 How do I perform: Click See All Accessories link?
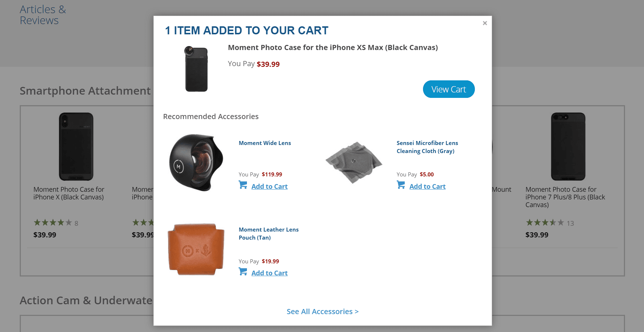coord(323,312)
